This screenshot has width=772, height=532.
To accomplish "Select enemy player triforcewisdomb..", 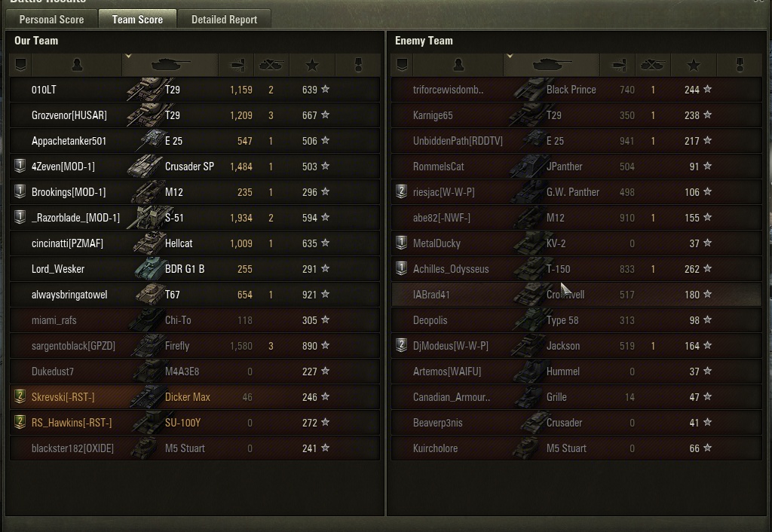I will pos(448,90).
